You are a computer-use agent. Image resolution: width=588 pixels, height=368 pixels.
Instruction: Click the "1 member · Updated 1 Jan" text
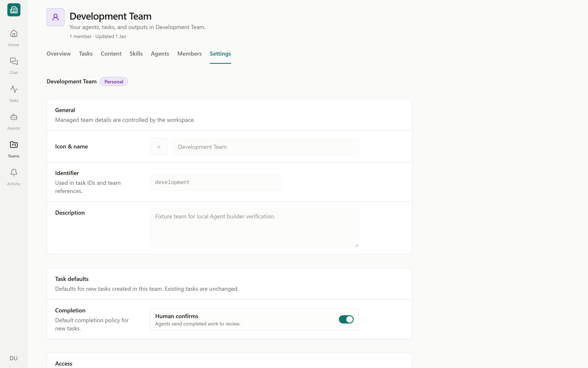pyautogui.click(x=98, y=36)
